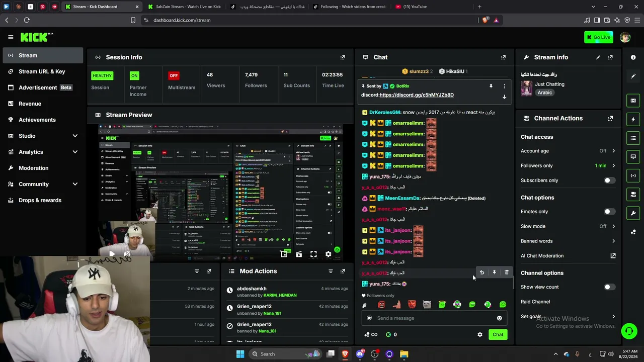Select Stream in the left sidebar
Viewport: 644px width, 362px height.
pyautogui.click(x=43, y=55)
